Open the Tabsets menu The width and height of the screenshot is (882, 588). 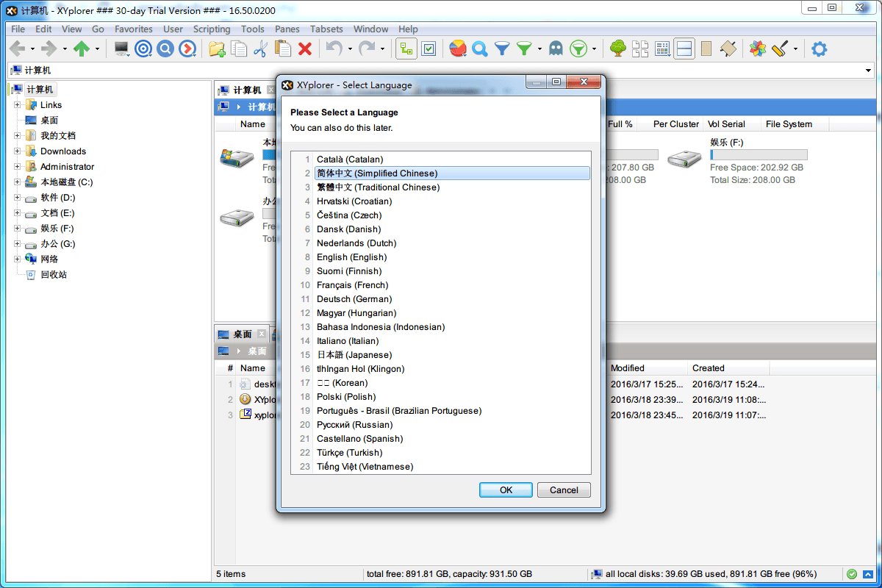point(326,29)
